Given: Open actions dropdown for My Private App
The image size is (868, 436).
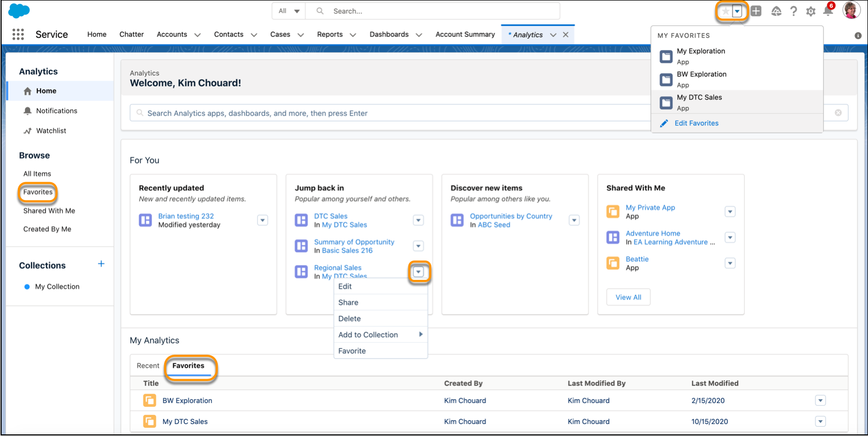Looking at the screenshot, I should pos(730,211).
